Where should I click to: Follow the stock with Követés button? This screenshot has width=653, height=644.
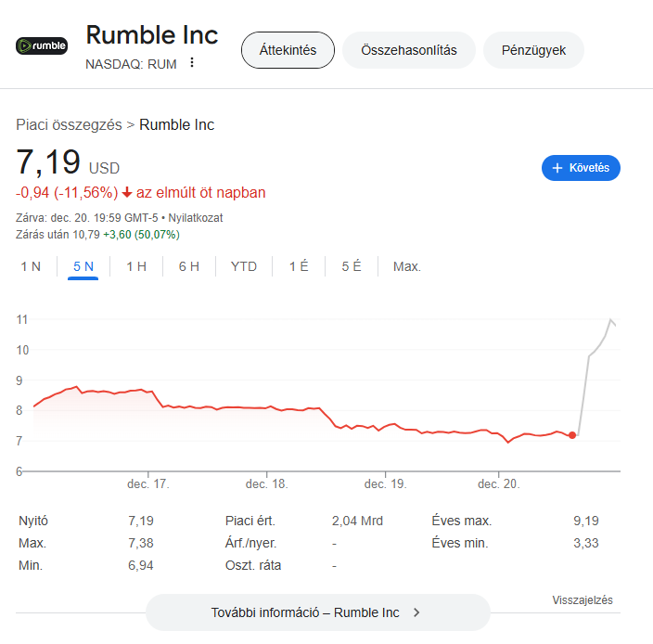581,168
